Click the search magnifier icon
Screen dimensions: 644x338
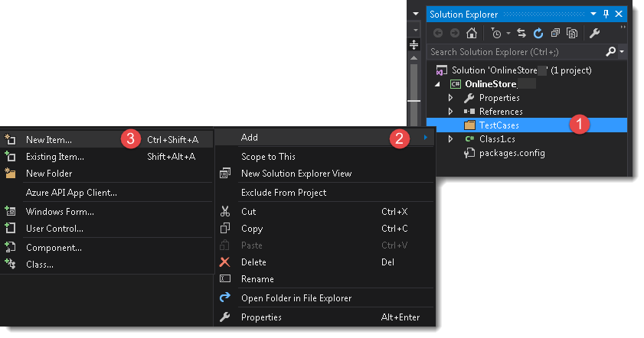(x=610, y=51)
